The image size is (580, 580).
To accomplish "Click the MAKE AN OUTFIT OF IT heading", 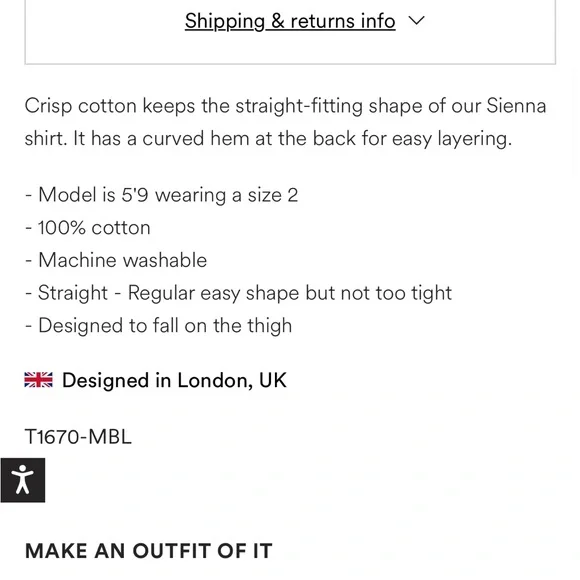I will pyautogui.click(x=148, y=551).
